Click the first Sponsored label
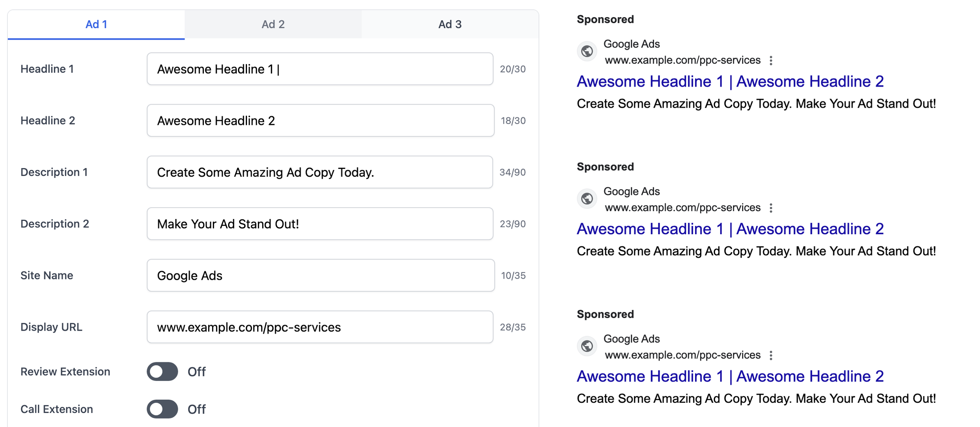This screenshot has height=427, width=980. point(605,19)
